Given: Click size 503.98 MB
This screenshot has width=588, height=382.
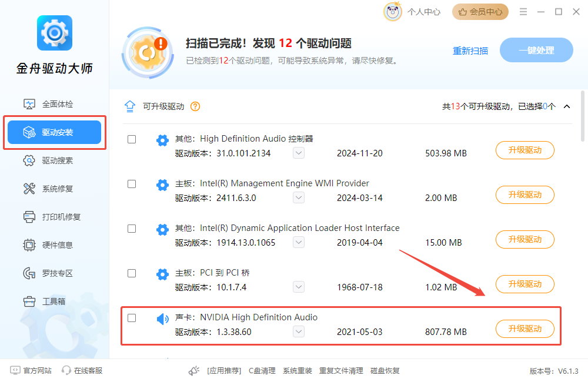Looking at the screenshot, I should point(446,153).
